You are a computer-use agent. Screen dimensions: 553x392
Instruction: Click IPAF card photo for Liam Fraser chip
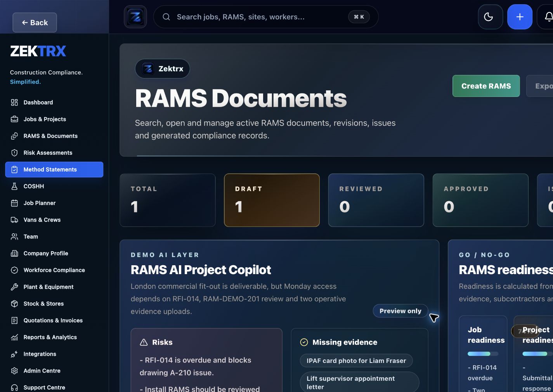point(356,361)
